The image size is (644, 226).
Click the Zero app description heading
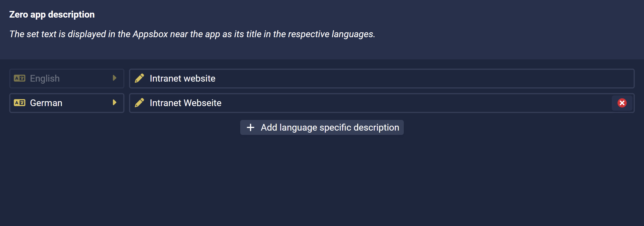click(52, 14)
